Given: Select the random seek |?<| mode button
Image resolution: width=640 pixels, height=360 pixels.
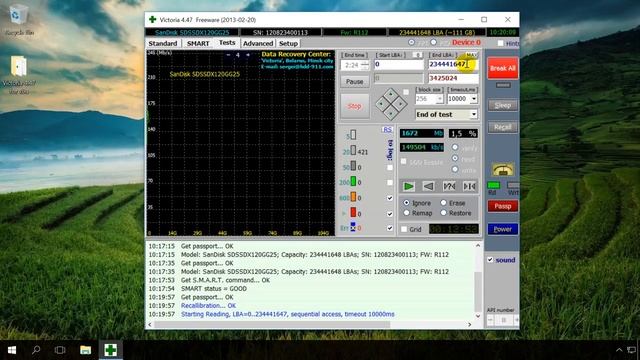Looking at the screenshot, I should (449, 187).
